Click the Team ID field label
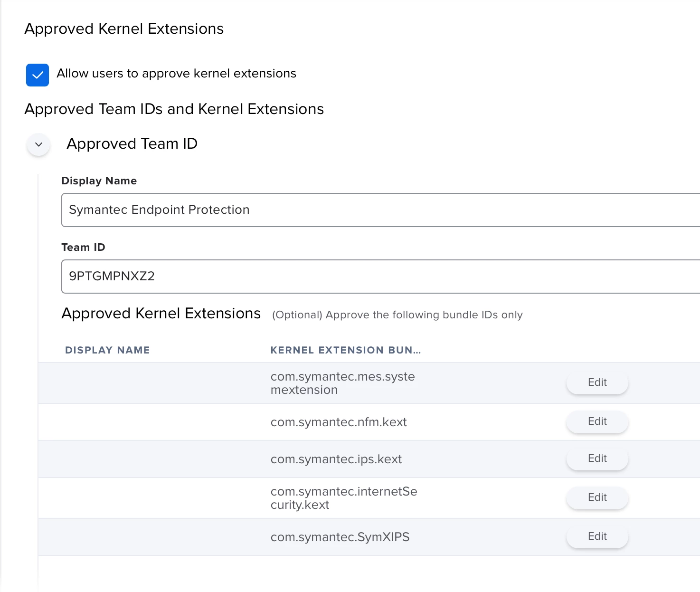 point(83,247)
